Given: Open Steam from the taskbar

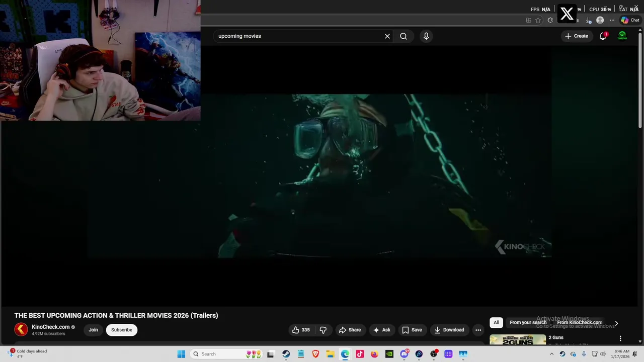Looking at the screenshot, I should pyautogui.click(x=286, y=354).
